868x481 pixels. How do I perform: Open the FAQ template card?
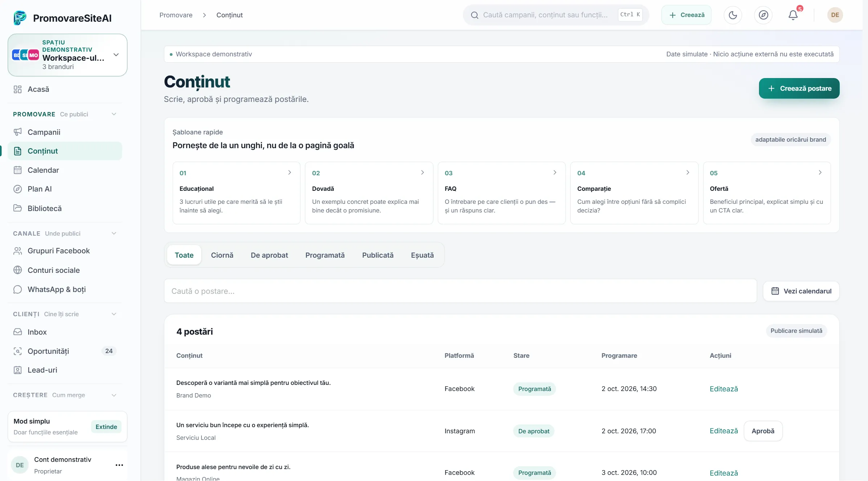point(502,193)
